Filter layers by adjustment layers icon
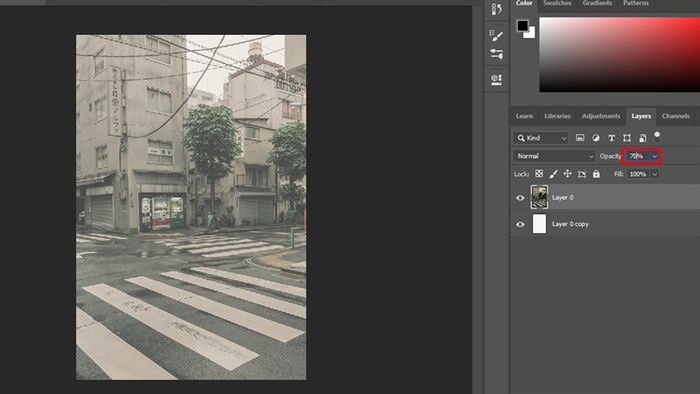 point(596,138)
